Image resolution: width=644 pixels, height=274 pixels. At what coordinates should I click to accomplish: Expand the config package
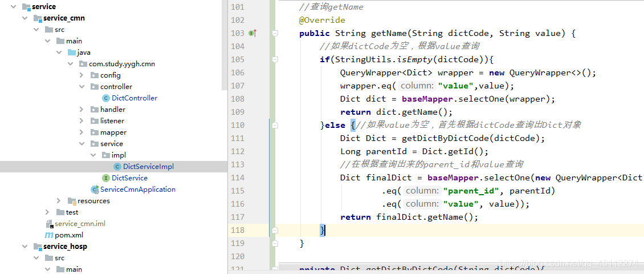(x=81, y=75)
